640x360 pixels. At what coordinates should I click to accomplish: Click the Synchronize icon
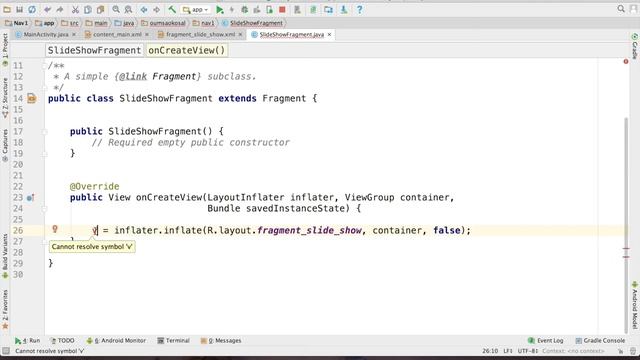pos(32,9)
